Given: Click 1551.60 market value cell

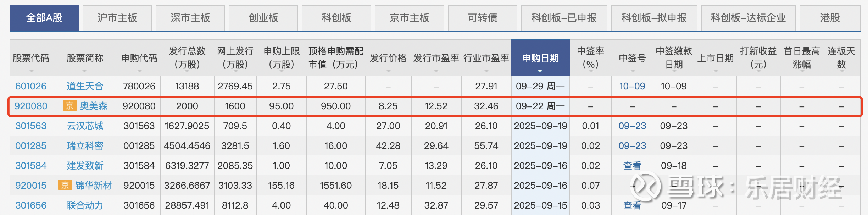Looking at the screenshot, I should [336, 186].
